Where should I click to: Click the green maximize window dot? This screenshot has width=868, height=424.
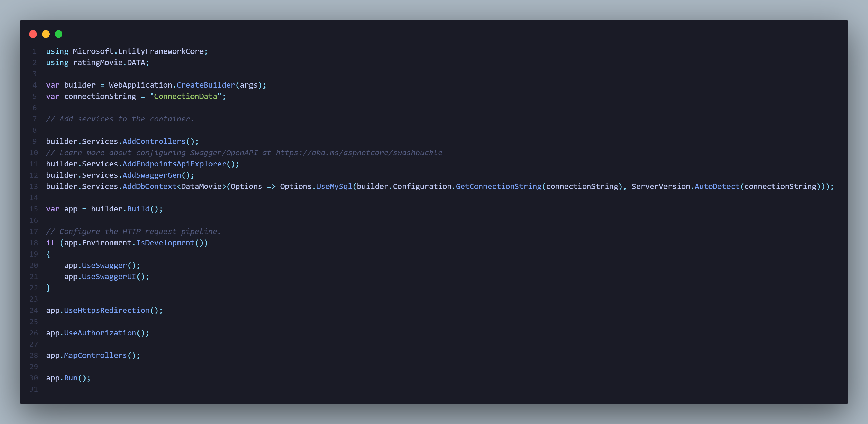pos(59,34)
